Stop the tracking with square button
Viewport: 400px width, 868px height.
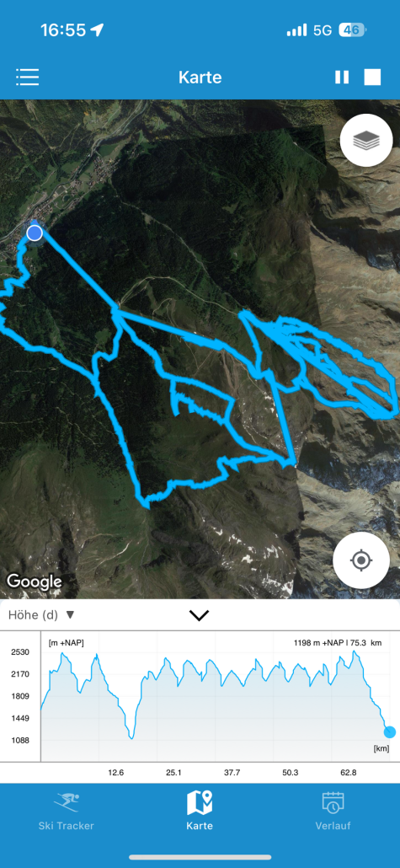[x=372, y=77]
